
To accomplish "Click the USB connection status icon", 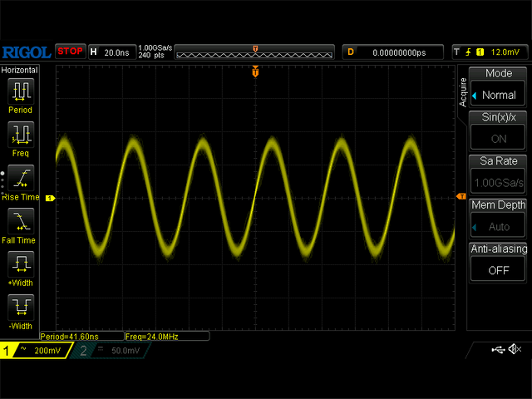I will tap(497, 350).
